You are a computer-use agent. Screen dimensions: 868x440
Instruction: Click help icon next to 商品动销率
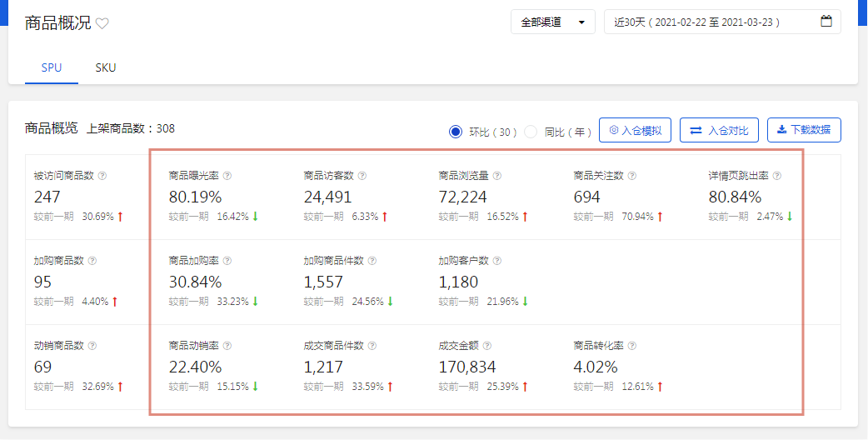[227, 345]
